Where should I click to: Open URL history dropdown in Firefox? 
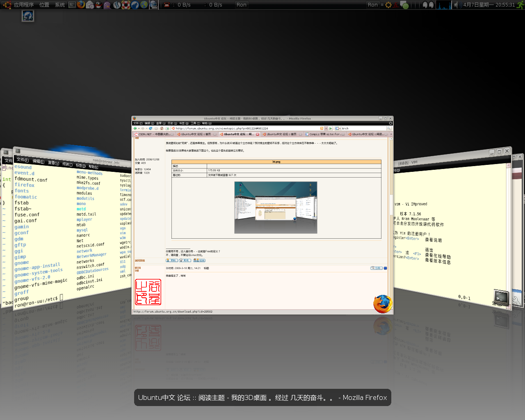click(x=326, y=128)
